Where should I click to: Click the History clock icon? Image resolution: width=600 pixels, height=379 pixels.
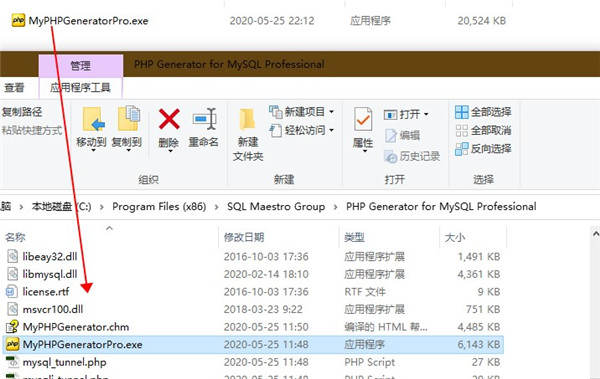pyautogui.click(x=391, y=157)
